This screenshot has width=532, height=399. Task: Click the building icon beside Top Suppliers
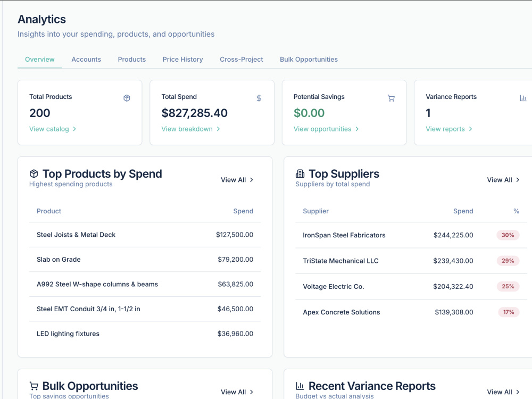[x=300, y=174]
